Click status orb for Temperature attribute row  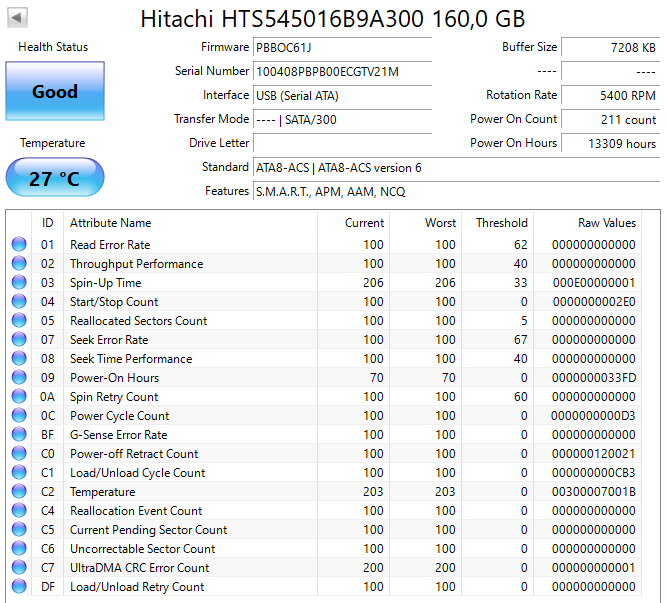[x=19, y=492]
